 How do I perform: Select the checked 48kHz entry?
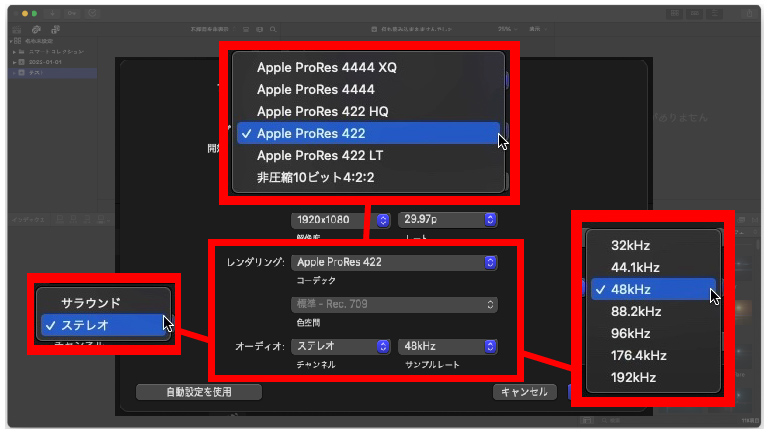[653, 289]
